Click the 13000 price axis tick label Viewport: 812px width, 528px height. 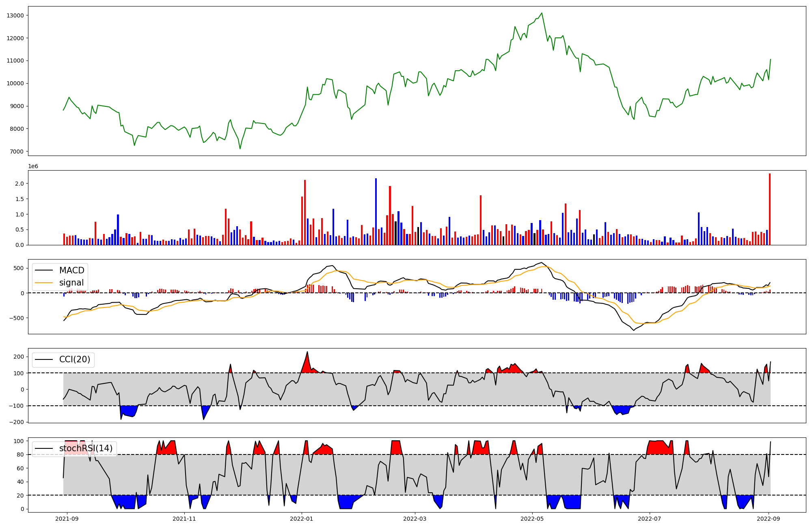[15, 15]
